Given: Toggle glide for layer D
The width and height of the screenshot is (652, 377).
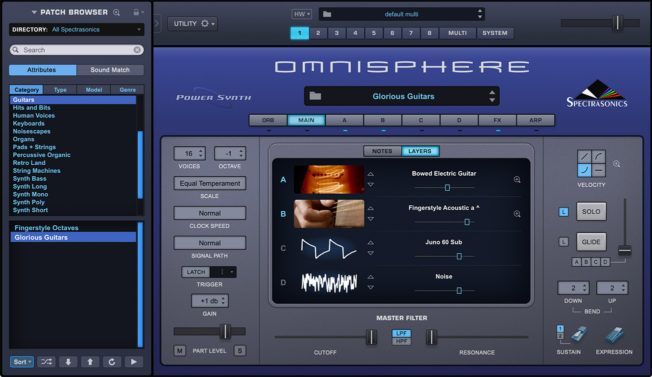Looking at the screenshot, I should coord(605,262).
